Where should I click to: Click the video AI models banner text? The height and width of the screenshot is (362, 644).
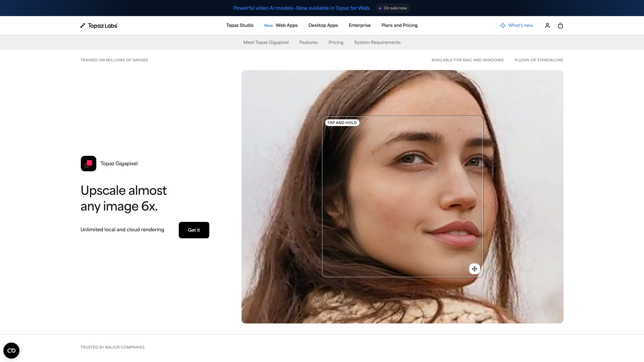pyautogui.click(x=302, y=8)
